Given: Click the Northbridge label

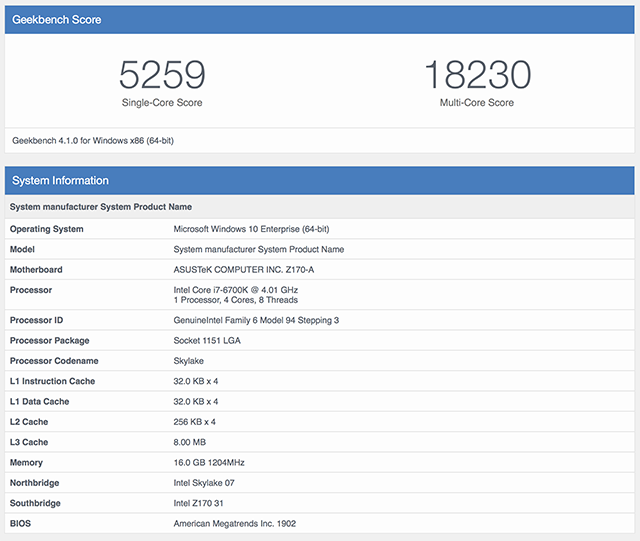Looking at the screenshot, I should [x=34, y=483].
